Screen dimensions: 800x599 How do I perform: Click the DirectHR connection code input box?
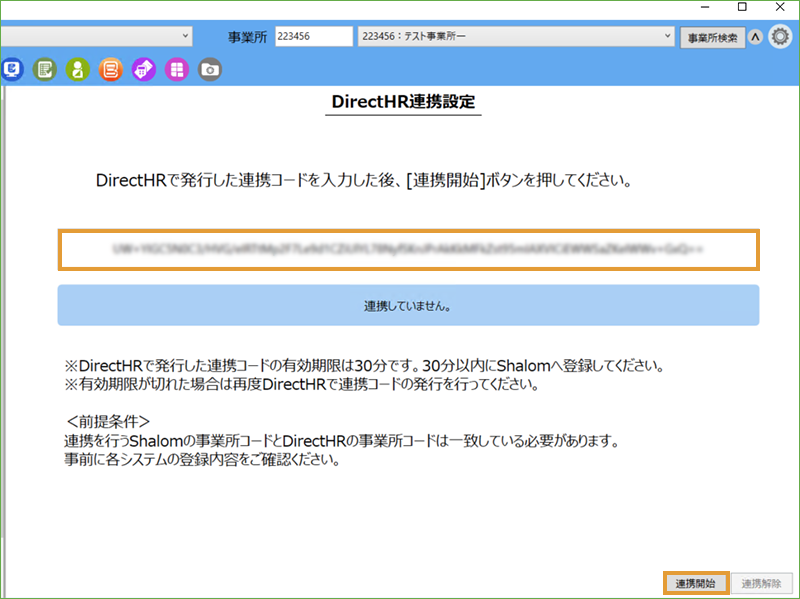tap(408, 249)
